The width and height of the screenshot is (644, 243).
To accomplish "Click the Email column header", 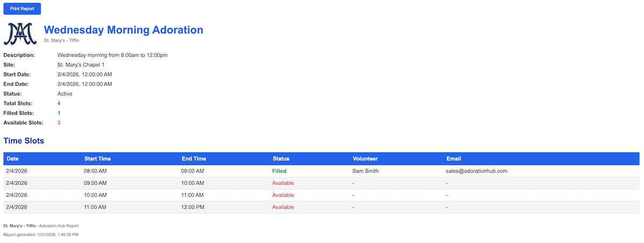I will pos(453,159).
